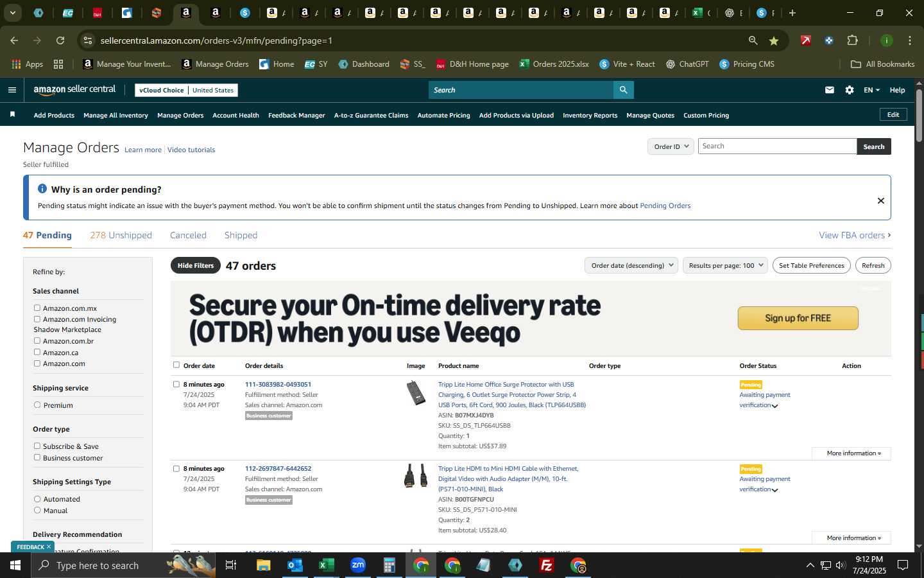Check the Amazon.com.br sales channel
This screenshot has width=924, height=578.
[37, 341]
